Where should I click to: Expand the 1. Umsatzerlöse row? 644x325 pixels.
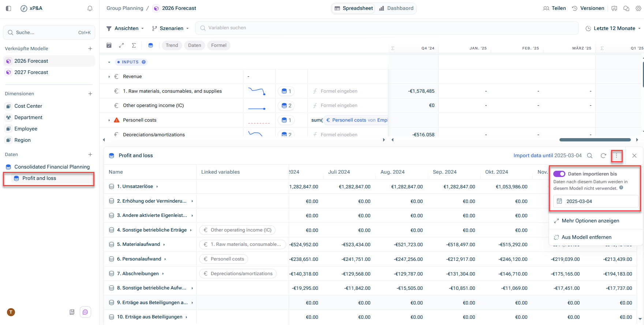157,186
